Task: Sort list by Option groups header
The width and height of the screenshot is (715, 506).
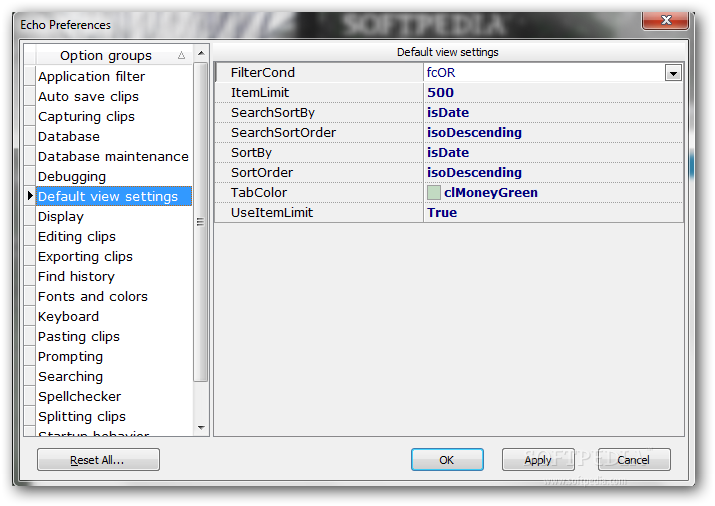Action: click(x=114, y=56)
